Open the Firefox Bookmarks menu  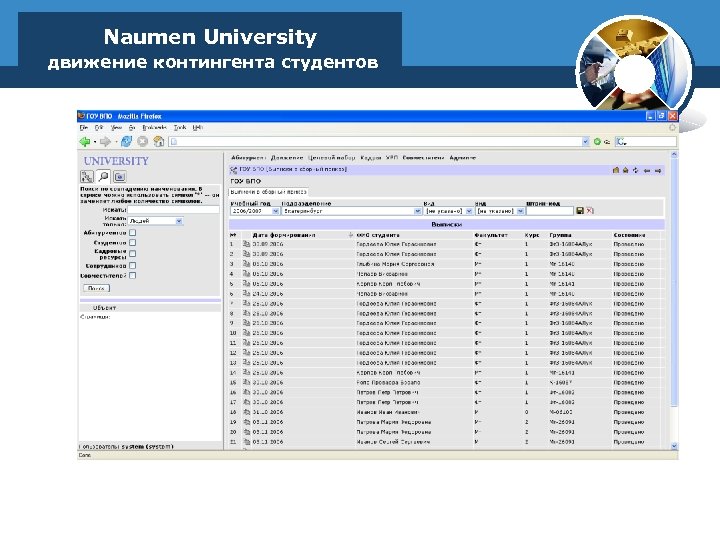(x=154, y=127)
